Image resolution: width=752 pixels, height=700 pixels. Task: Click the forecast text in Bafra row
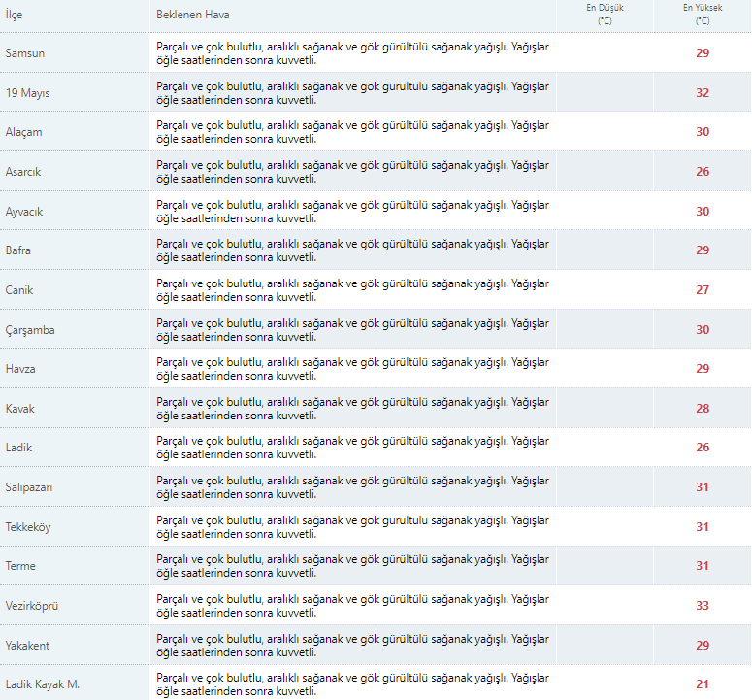click(352, 250)
